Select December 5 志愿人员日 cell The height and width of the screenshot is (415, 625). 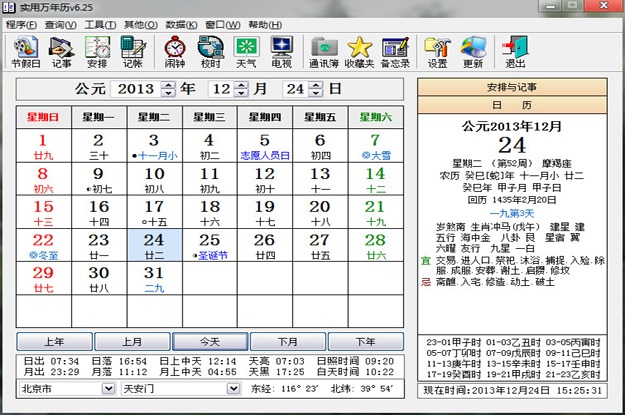coord(265,146)
